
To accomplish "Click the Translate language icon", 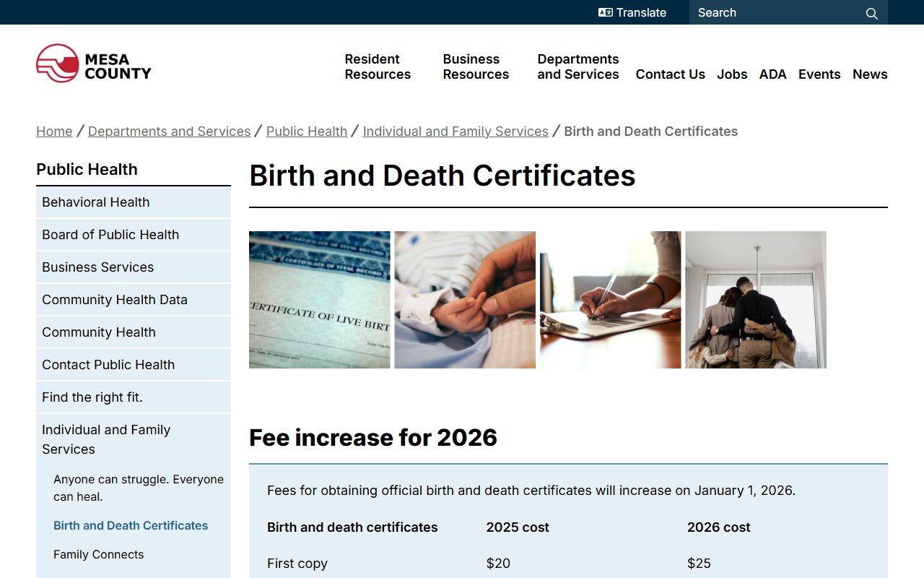I will pyautogui.click(x=606, y=12).
